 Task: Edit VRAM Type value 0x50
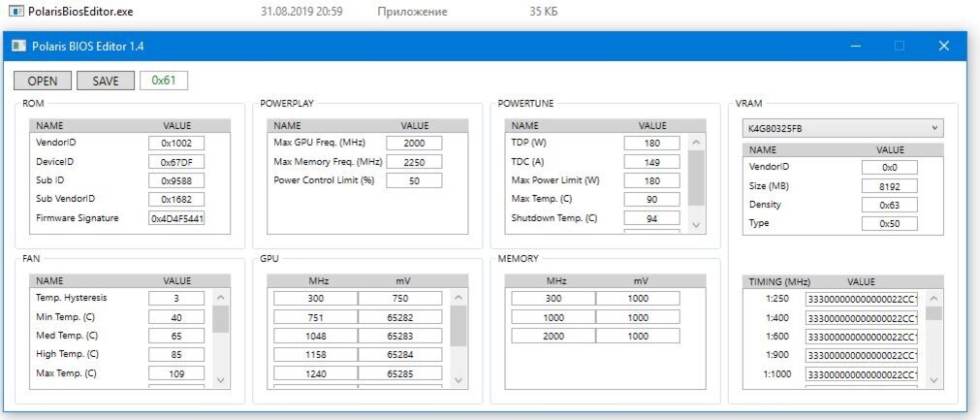coord(890,224)
